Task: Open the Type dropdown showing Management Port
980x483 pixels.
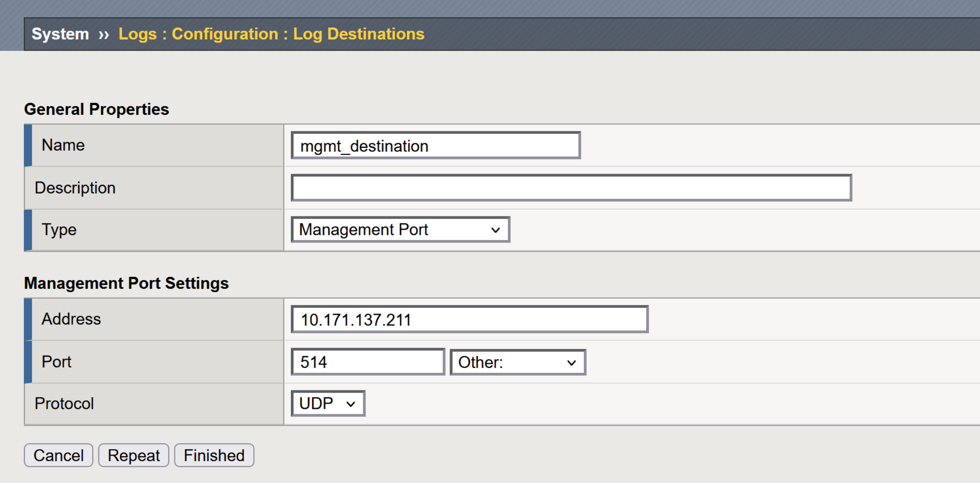Action: 400,230
